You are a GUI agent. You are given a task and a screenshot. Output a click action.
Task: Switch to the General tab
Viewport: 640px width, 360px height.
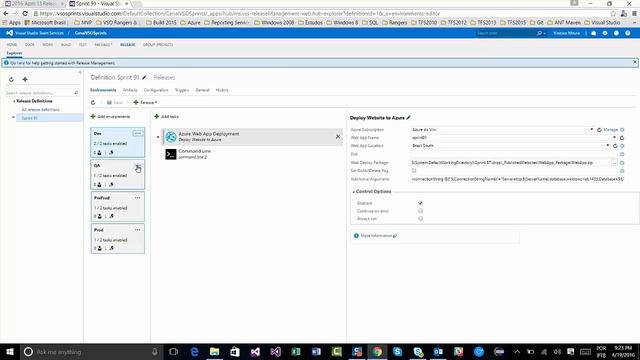click(202, 90)
